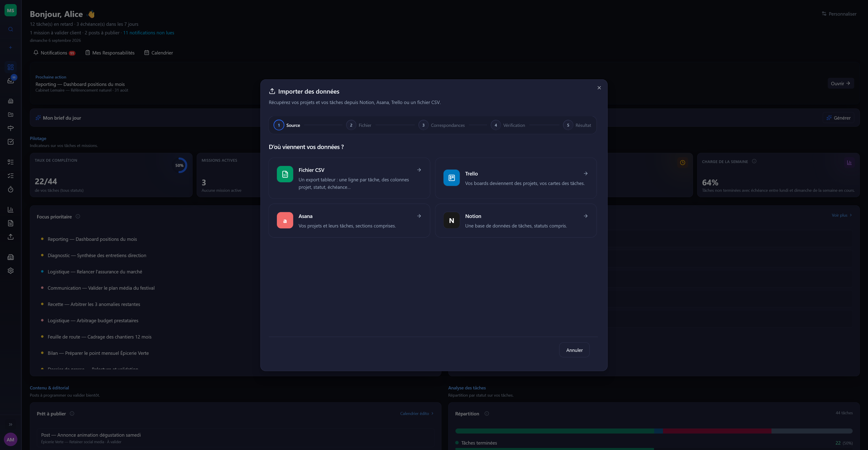Click the Voir plus link
Image resolution: width=868 pixels, height=450 pixels.
click(x=842, y=216)
